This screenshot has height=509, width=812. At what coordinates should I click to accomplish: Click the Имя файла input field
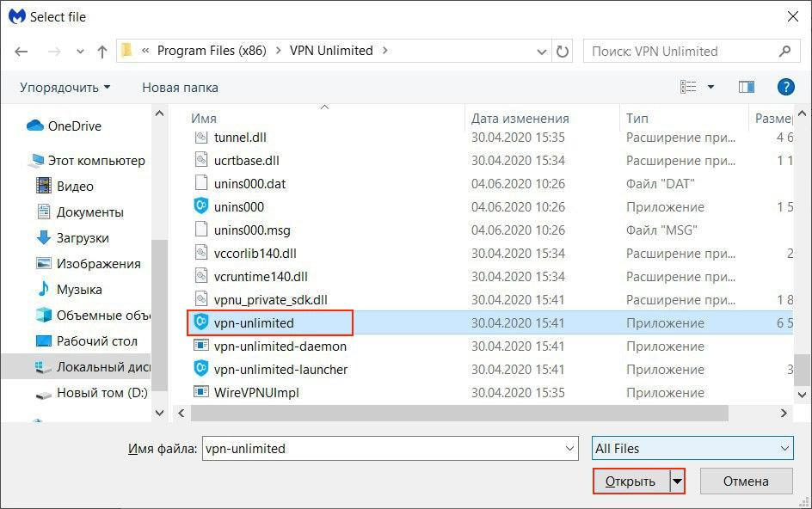pyautogui.click(x=387, y=449)
